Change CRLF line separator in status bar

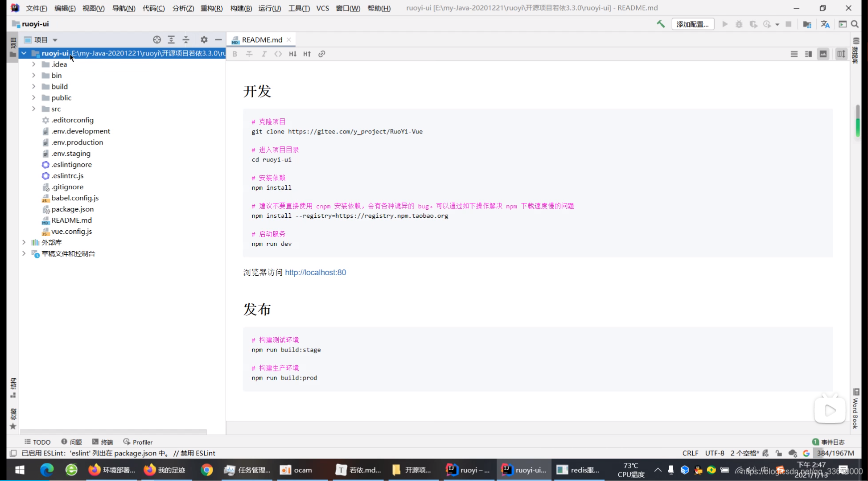click(x=690, y=453)
